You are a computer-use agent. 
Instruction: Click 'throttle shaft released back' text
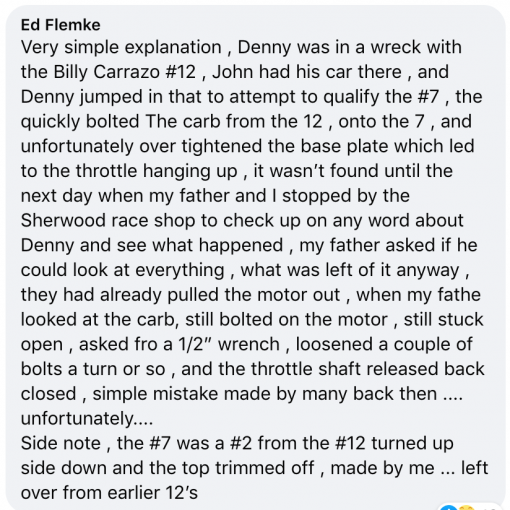click(x=367, y=369)
